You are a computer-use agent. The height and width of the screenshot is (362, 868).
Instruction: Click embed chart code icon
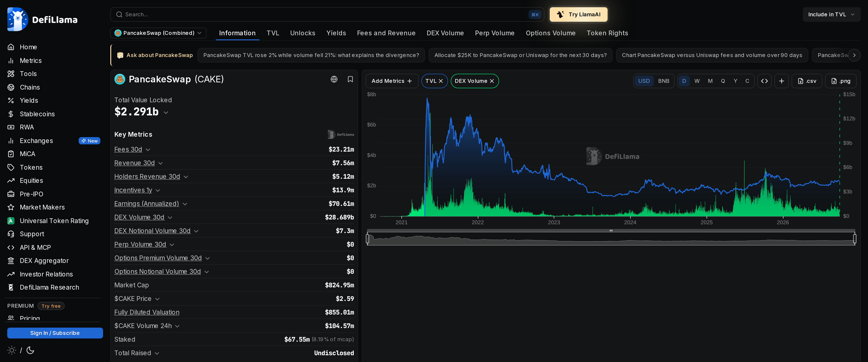(x=764, y=81)
